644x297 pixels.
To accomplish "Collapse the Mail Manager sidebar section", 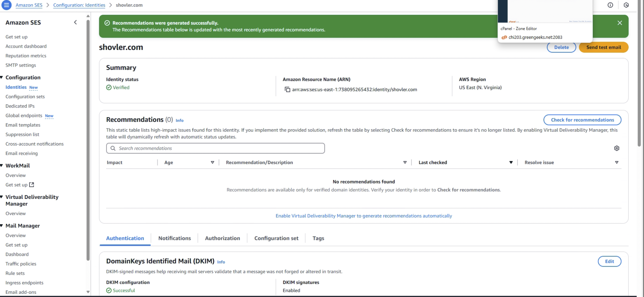I will click(2, 226).
